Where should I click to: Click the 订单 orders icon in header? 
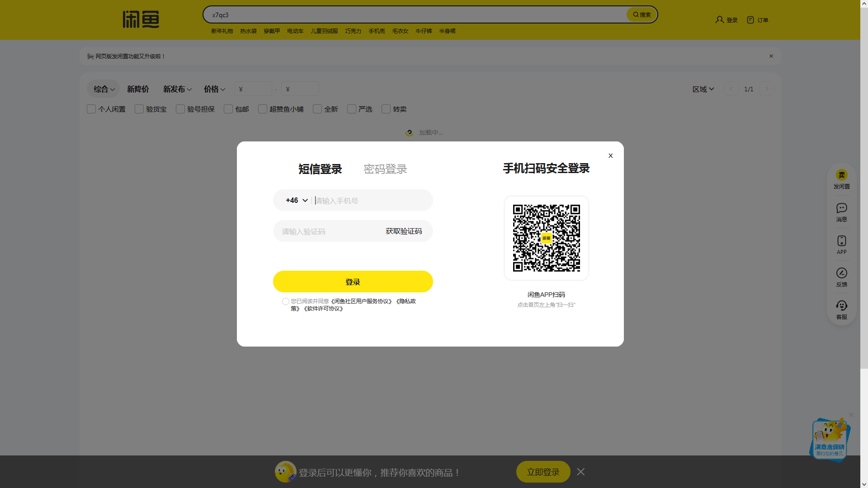(x=750, y=20)
